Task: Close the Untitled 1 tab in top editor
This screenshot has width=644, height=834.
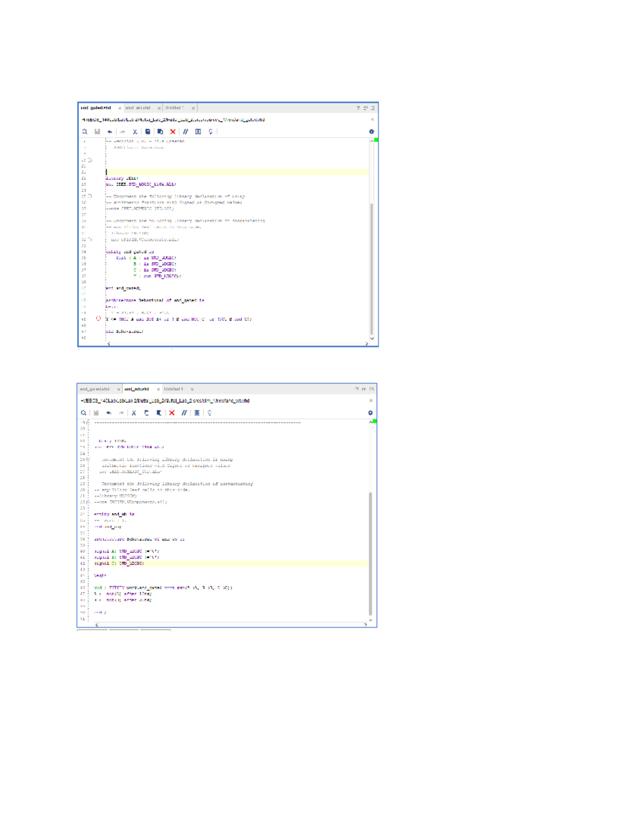Action: click(193, 108)
